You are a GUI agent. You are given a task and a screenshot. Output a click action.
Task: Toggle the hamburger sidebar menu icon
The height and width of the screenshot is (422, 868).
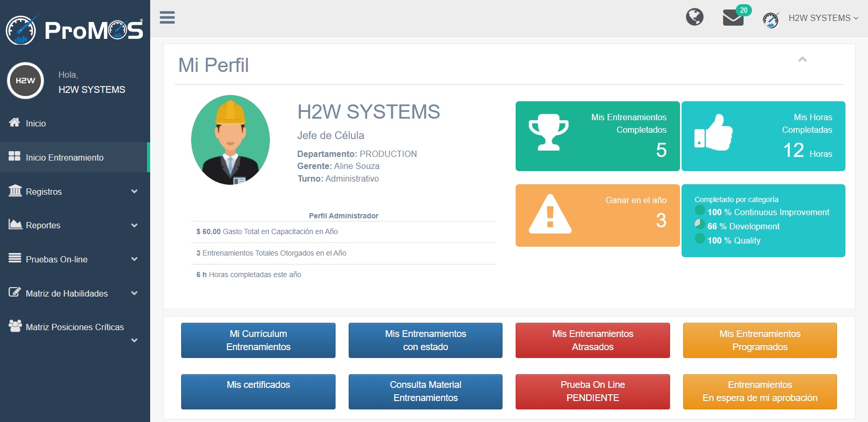167,17
